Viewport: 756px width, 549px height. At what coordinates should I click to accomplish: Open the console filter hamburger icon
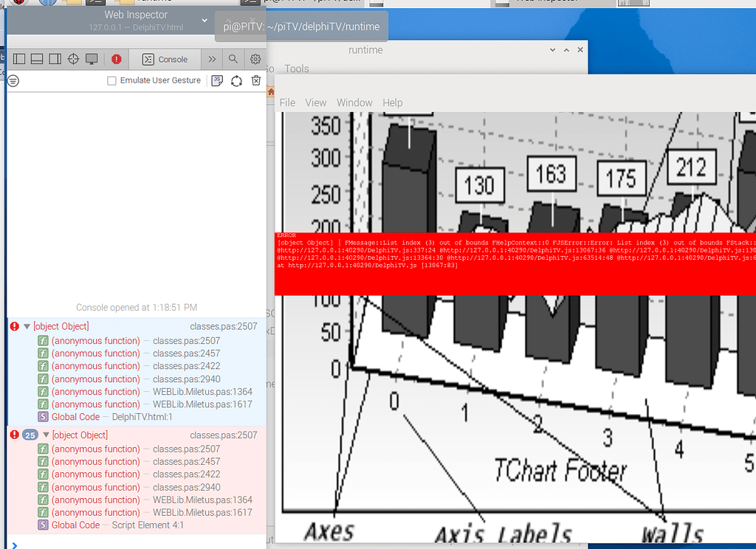pos(13,80)
